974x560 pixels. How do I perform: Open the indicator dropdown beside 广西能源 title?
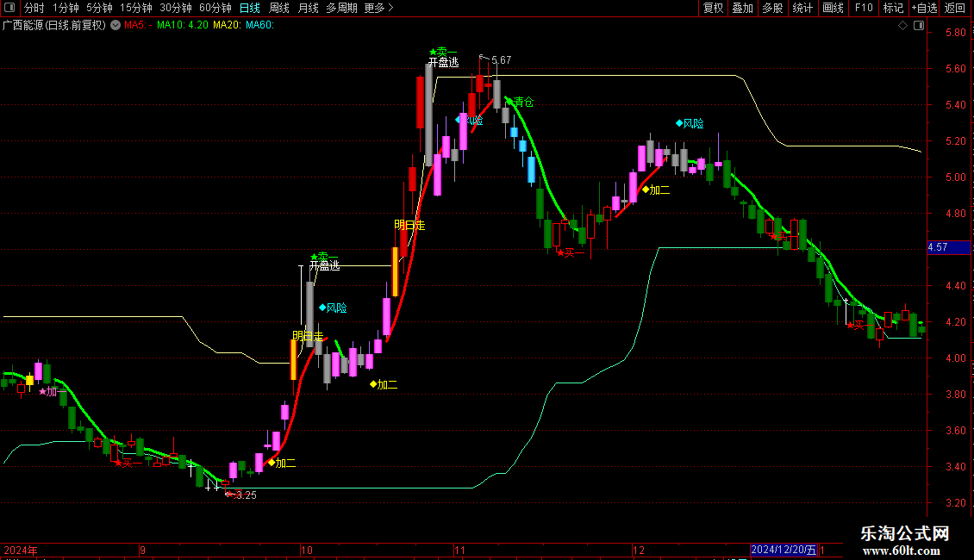pyautogui.click(x=116, y=26)
